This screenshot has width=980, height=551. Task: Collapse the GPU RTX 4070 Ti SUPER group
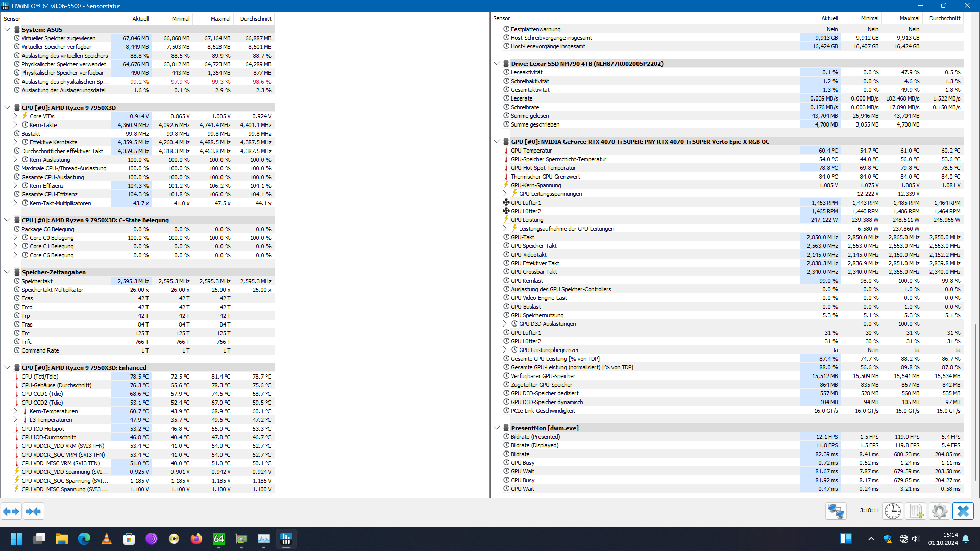[496, 142]
